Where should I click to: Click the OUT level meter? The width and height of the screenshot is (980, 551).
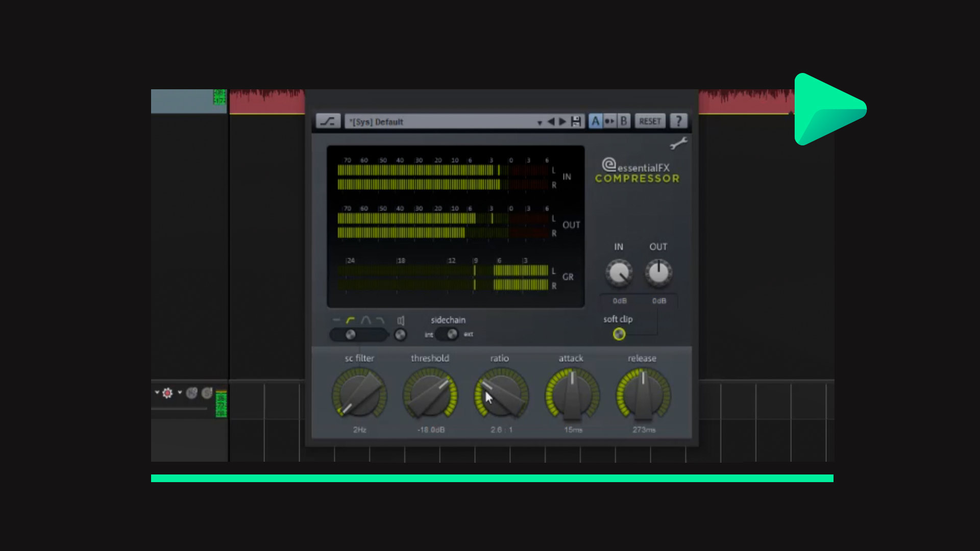pos(443,226)
